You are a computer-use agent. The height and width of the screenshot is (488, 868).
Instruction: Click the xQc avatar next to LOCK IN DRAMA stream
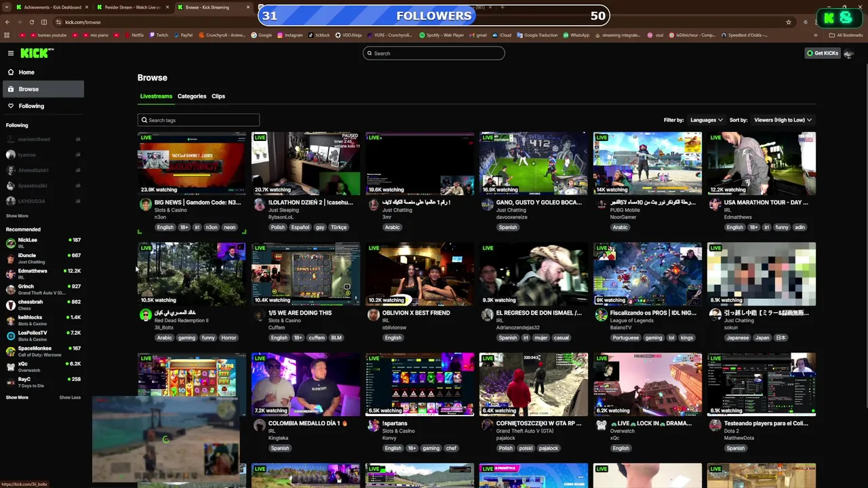coord(601,426)
